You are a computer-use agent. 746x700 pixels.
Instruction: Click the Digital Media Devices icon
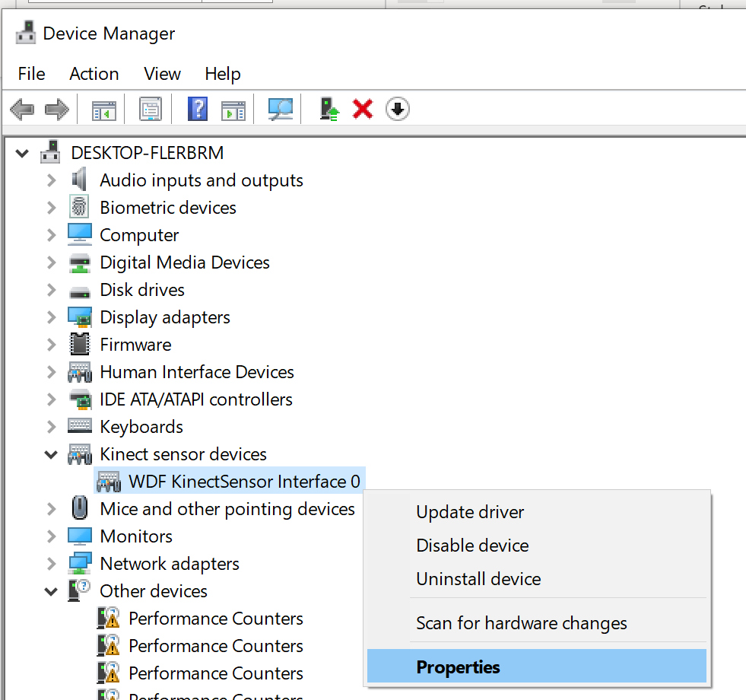tap(79, 262)
